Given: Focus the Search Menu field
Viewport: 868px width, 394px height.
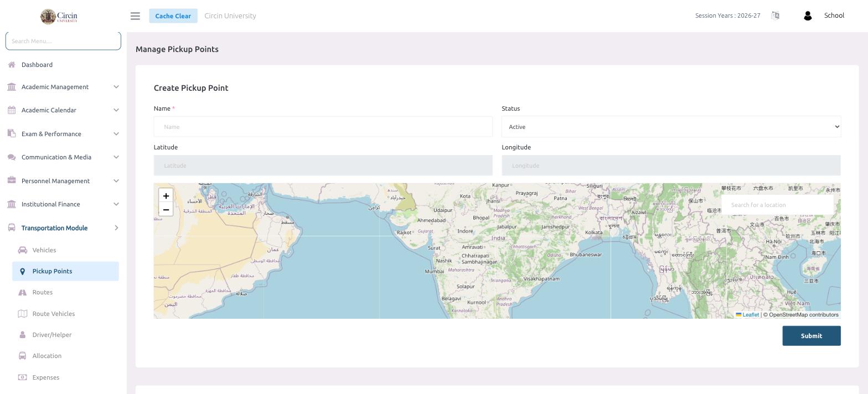Looking at the screenshot, I should point(63,41).
